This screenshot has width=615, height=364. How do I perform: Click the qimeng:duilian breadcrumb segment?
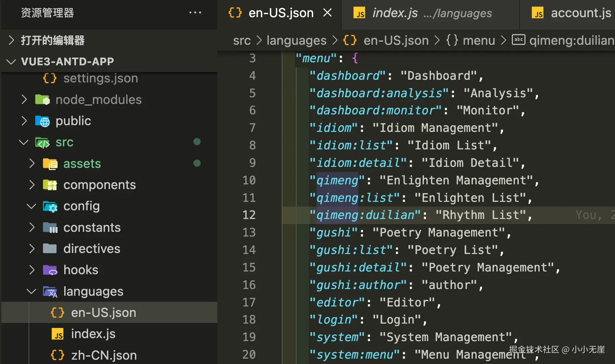(x=572, y=40)
